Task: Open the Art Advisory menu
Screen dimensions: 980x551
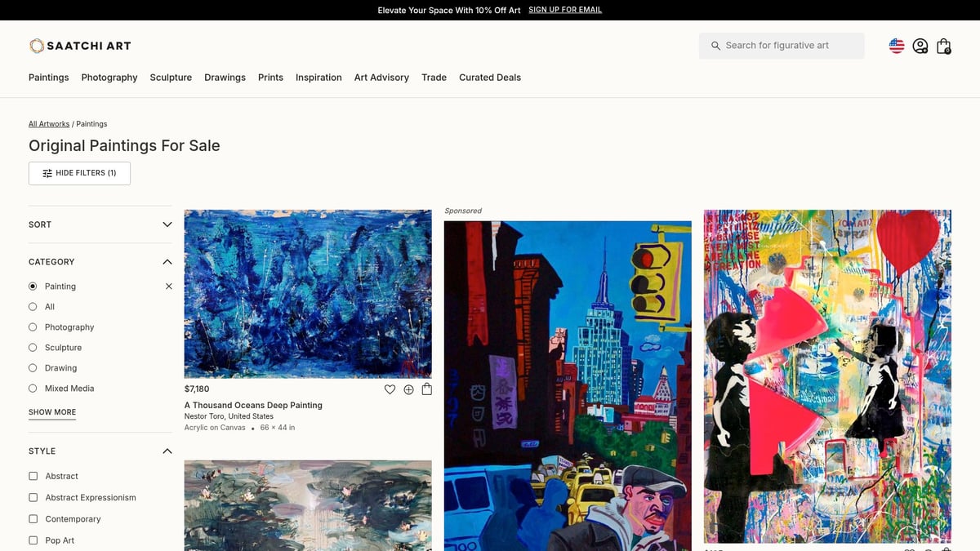Action: point(381,78)
